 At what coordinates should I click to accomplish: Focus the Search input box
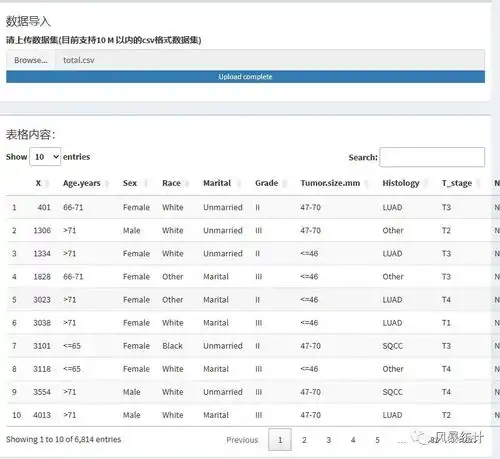point(432,157)
